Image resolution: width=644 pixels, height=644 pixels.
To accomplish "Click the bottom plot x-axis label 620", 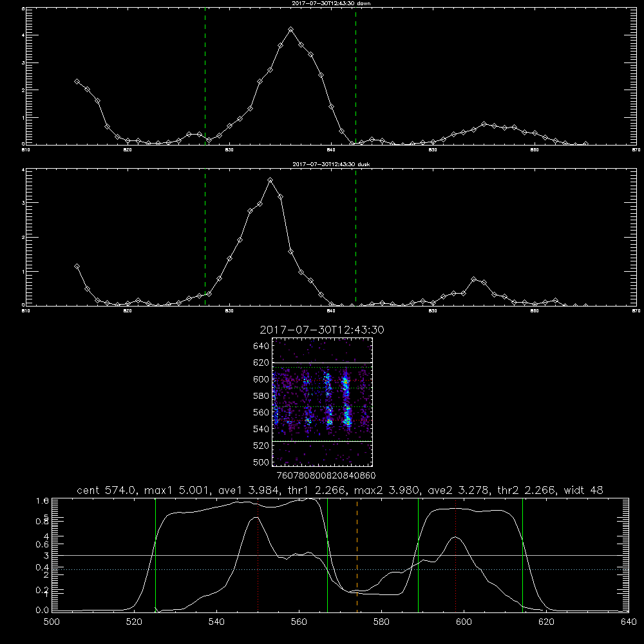I will (546, 622).
